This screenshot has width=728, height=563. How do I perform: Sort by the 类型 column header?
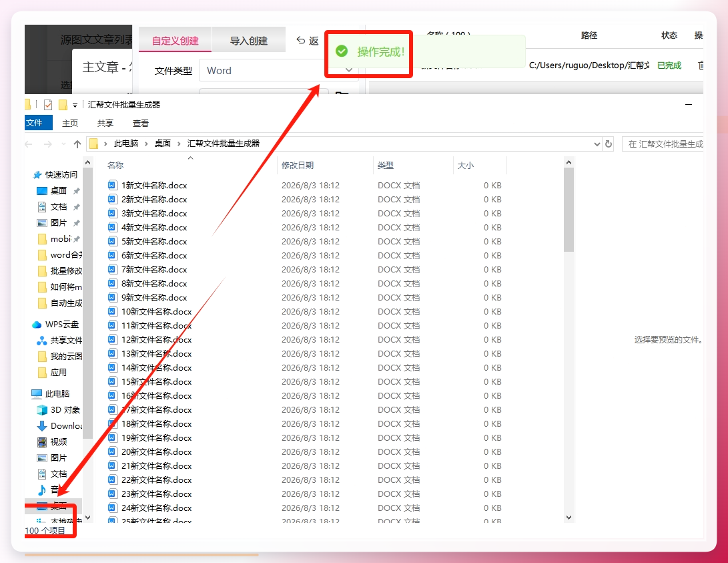pyautogui.click(x=386, y=166)
